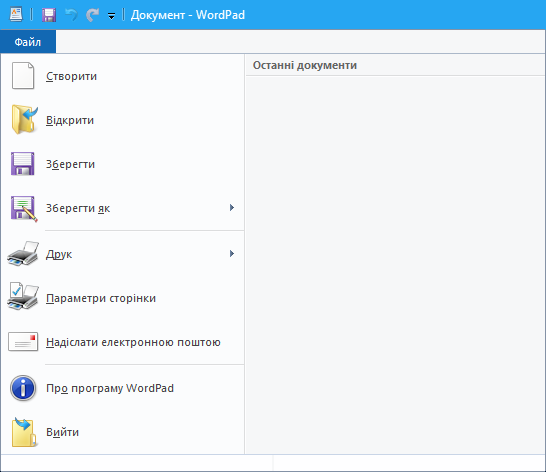Click the exit folder icon for Вийти

[24, 432]
